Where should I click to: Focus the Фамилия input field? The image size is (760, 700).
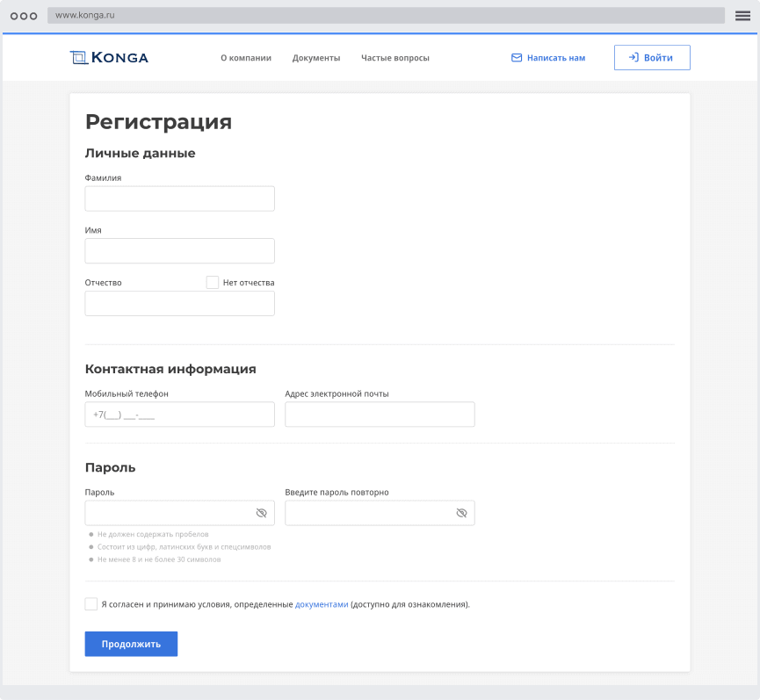coord(179,198)
